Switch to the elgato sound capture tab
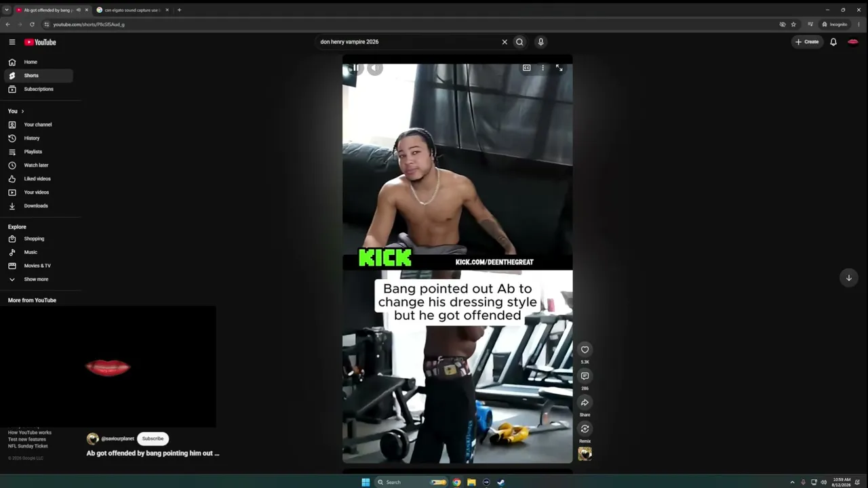This screenshot has height=488, width=868. (x=132, y=10)
